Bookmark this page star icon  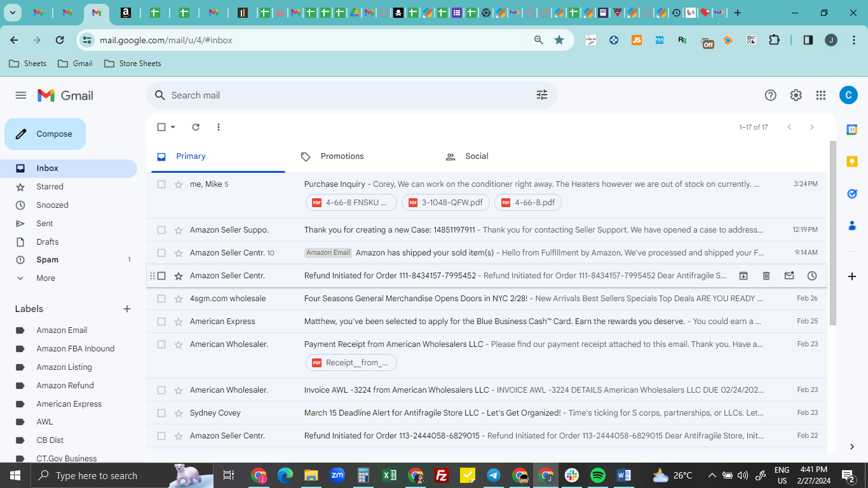[559, 40]
